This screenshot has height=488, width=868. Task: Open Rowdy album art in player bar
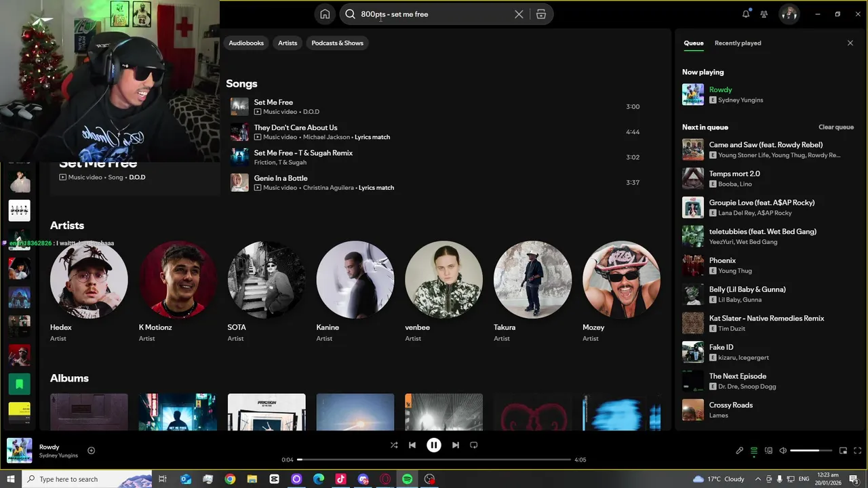19,451
